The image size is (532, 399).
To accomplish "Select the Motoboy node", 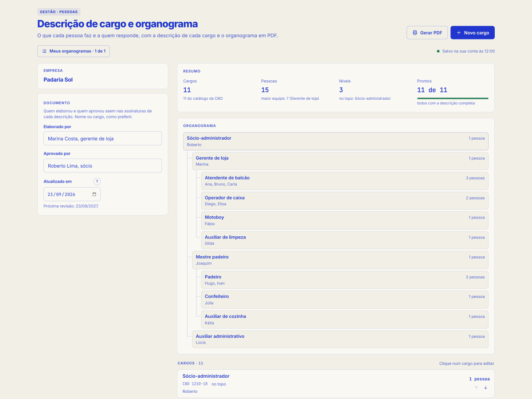I will point(344,220).
